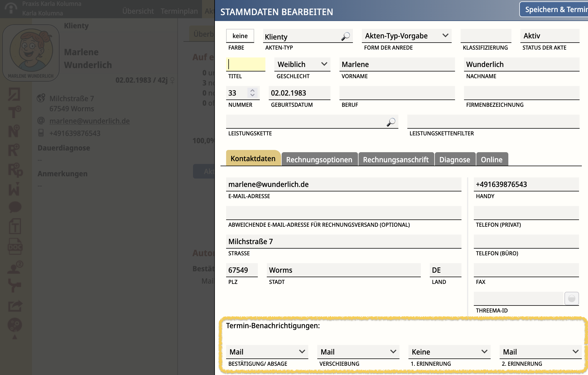Expand the Form der Anrede dropdown
The height and width of the screenshot is (375, 588).
point(406,36)
